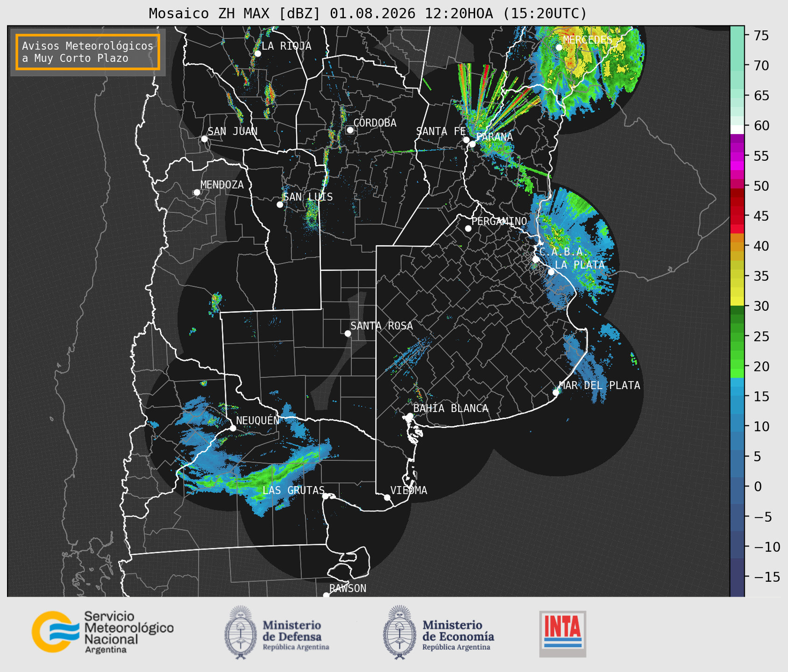This screenshot has height=672, width=788.
Task: Click the Neuquén city marker dot
Action: (x=233, y=428)
